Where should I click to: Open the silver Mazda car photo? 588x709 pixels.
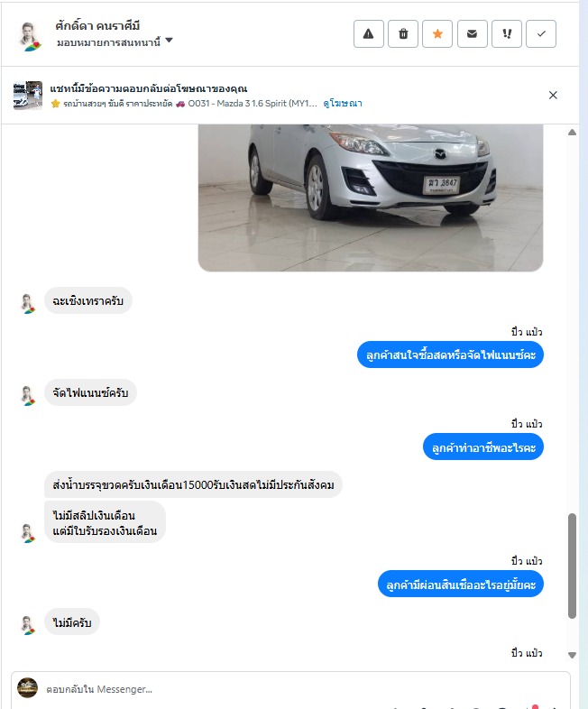point(371,198)
